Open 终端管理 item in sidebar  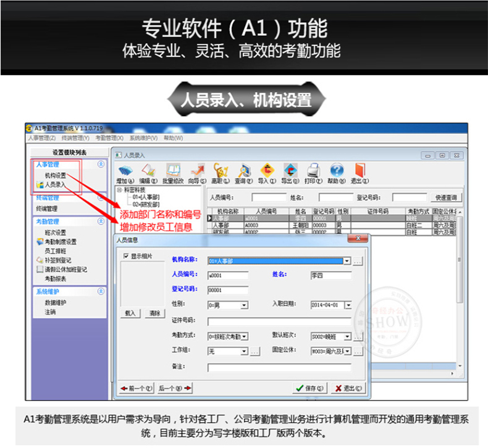coord(47,209)
